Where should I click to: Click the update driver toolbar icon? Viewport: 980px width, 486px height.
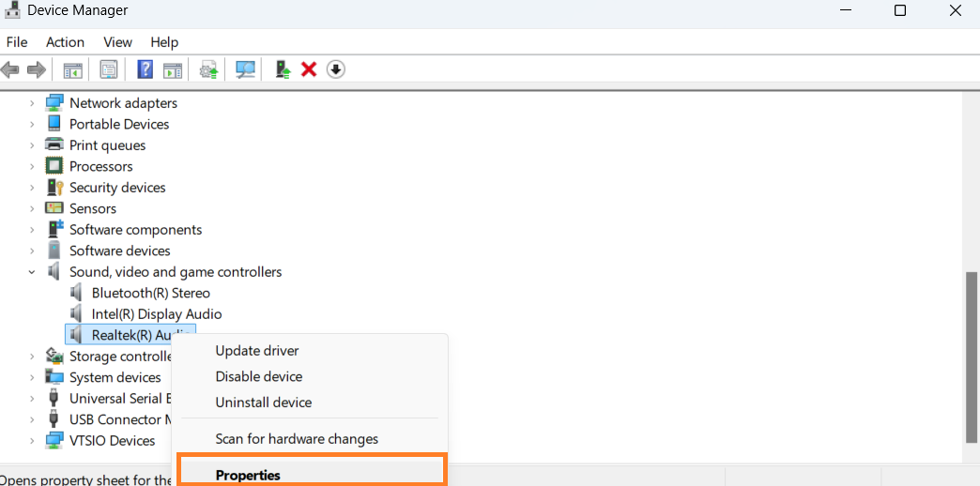(x=208, y=70)
